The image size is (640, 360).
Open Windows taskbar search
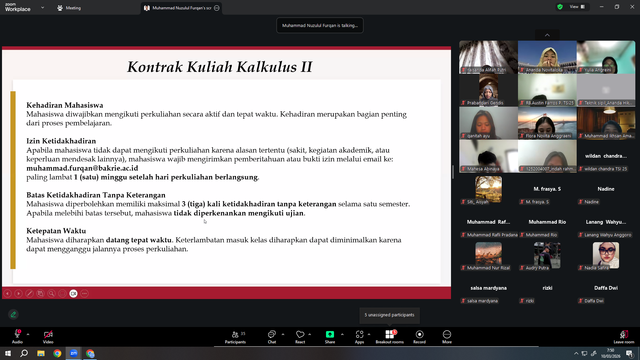point(24,353)
